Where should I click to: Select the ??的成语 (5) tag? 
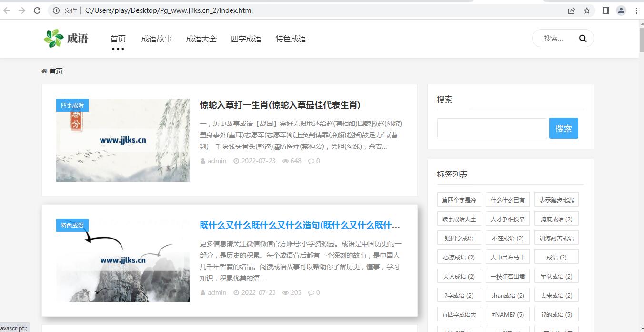point(556,314)
